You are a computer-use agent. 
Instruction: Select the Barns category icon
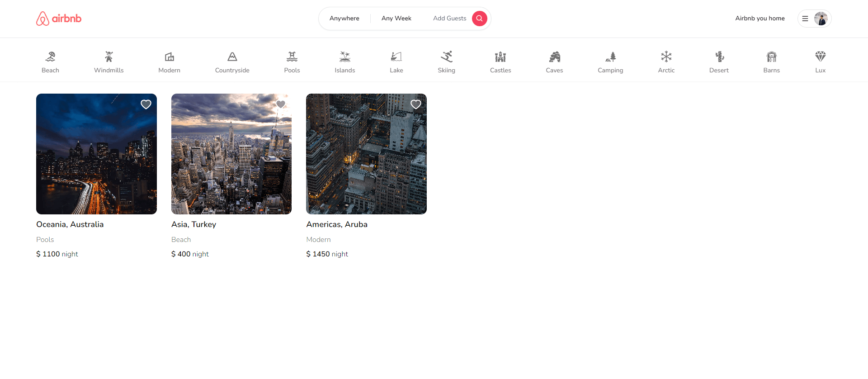click(772, 57)
